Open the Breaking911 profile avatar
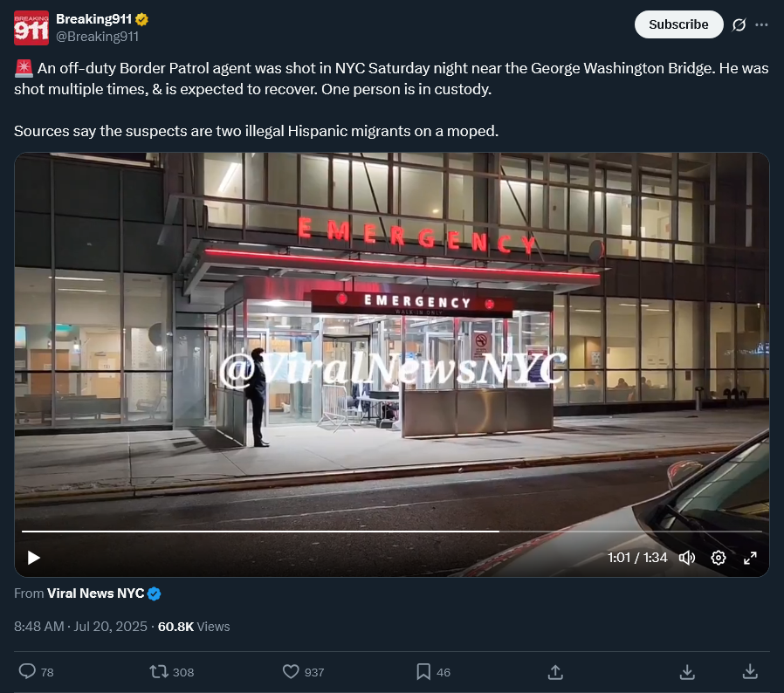 [31, 28]
